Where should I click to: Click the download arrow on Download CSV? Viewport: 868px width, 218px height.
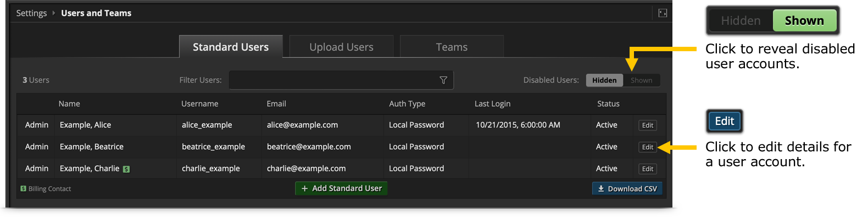601,188
